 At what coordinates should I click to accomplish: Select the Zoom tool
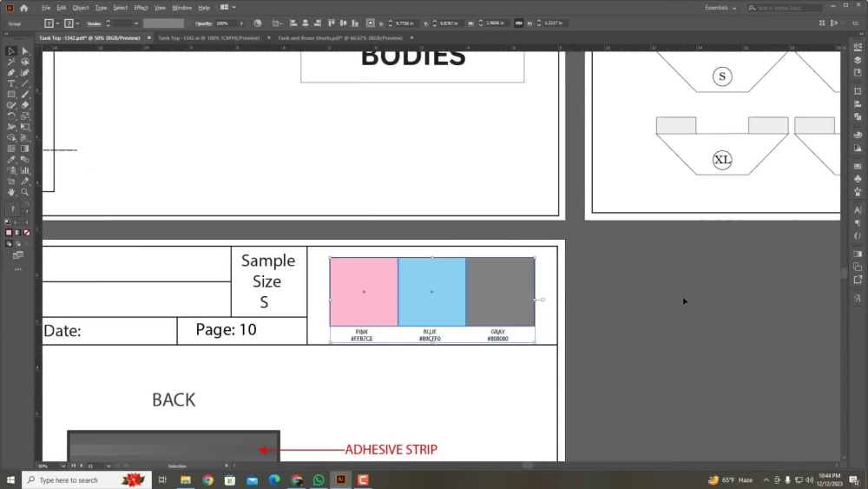pyautogui.click(x=25, y=192)
